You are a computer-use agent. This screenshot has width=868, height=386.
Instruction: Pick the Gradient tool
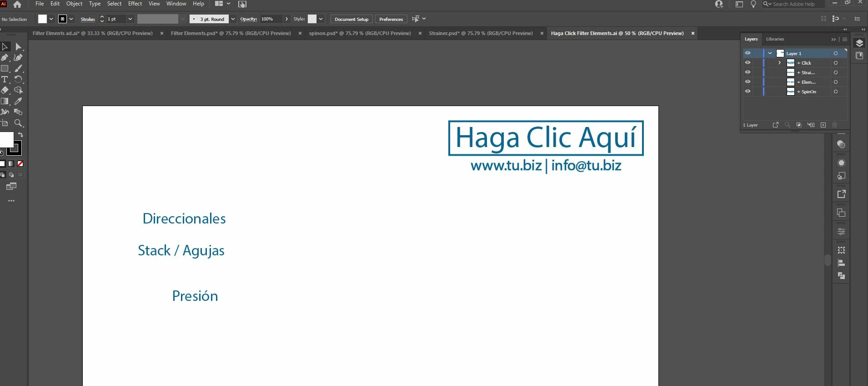pos(5,101)
